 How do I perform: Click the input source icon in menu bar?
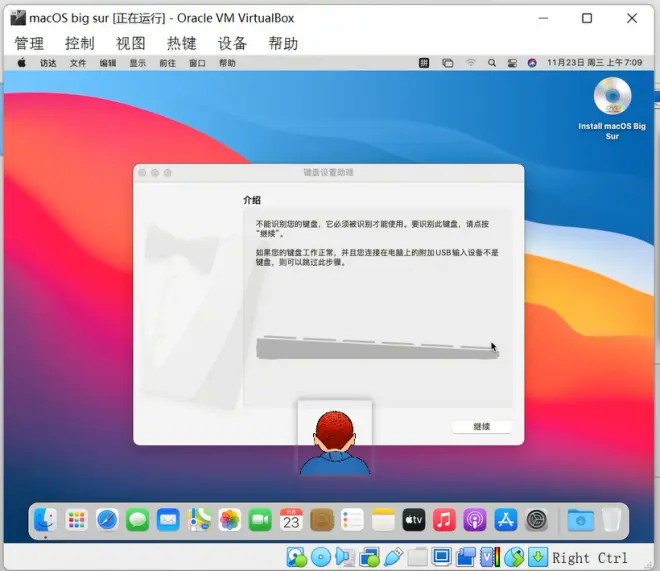tap(424, 63)
